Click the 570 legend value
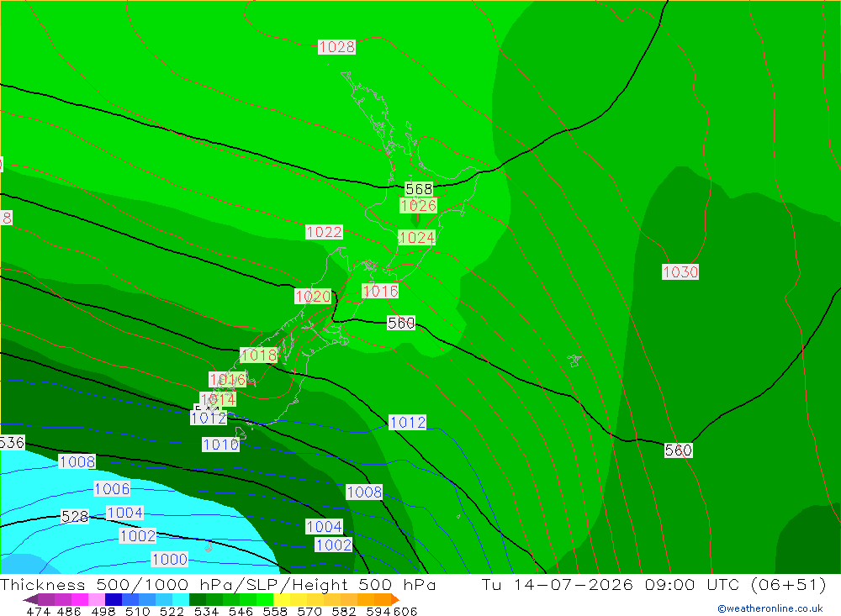 pos(309,612)
